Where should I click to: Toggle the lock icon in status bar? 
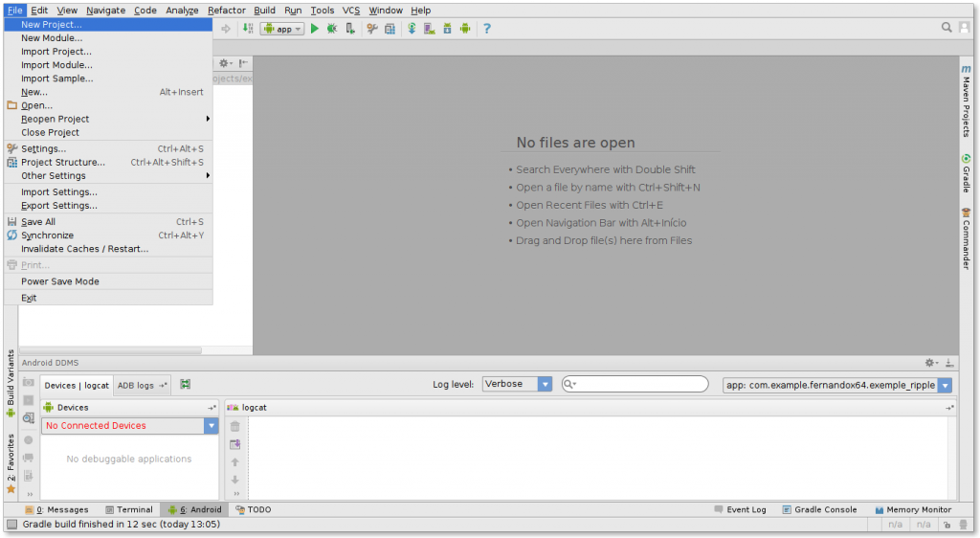pos(946,525)
